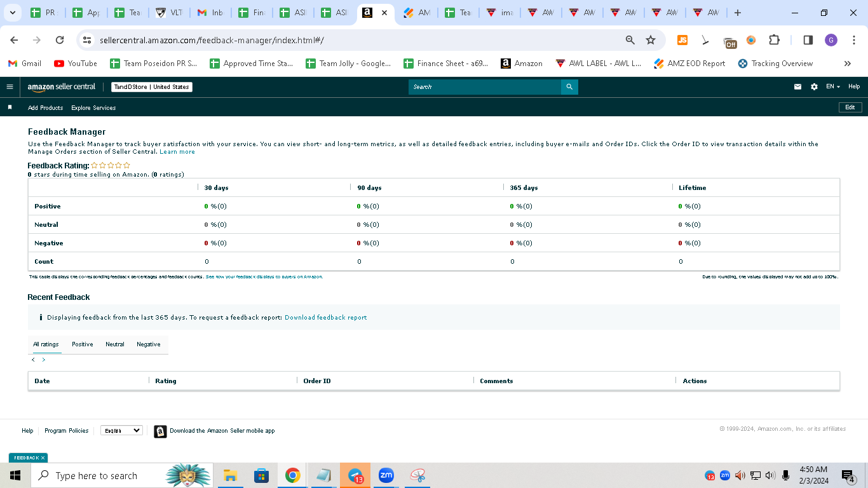Image resolution: width=868 pixels, height=488 pixels.
Task: Open the EN language dropdown
Action: 832,87
